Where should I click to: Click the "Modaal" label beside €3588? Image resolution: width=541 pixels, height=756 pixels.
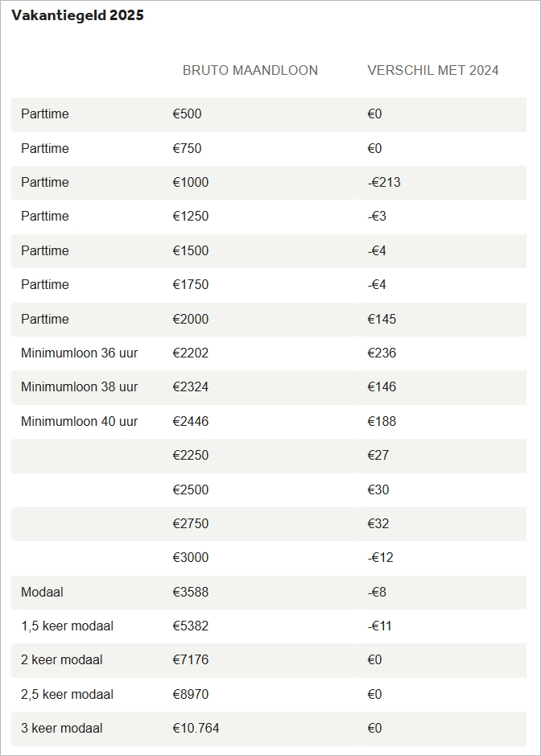(42, 592)
